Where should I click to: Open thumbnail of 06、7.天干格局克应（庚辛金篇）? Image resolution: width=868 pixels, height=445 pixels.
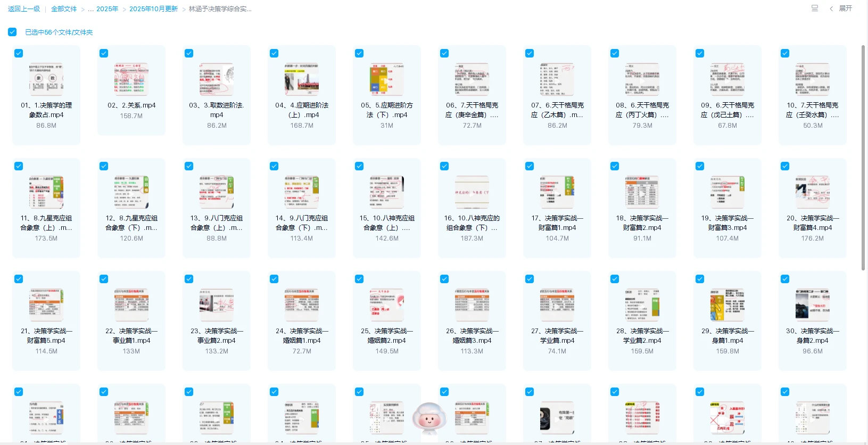(x=472, y=79)
